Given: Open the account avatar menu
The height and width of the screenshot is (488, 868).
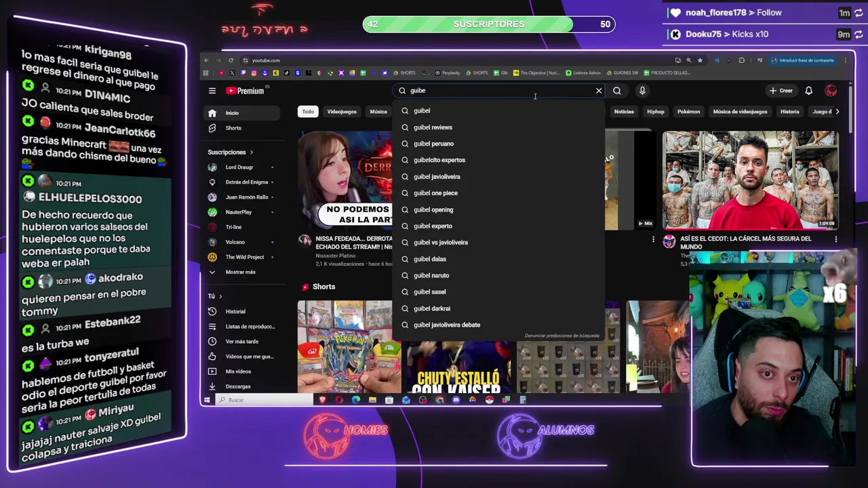Looking at the screenshot, I should 831,91.
